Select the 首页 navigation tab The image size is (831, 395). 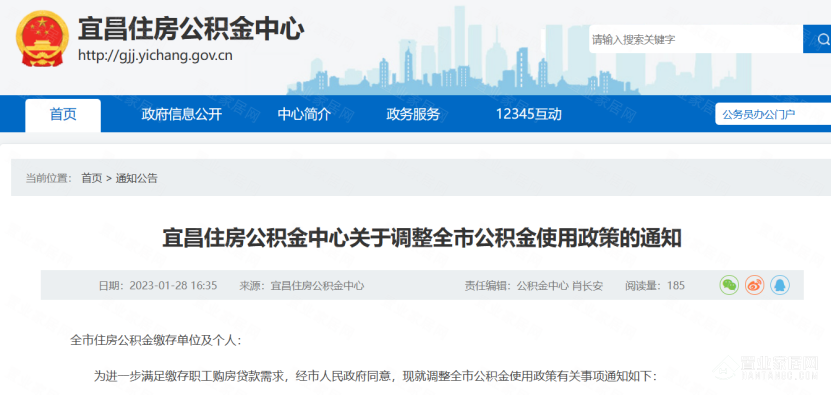63,115
